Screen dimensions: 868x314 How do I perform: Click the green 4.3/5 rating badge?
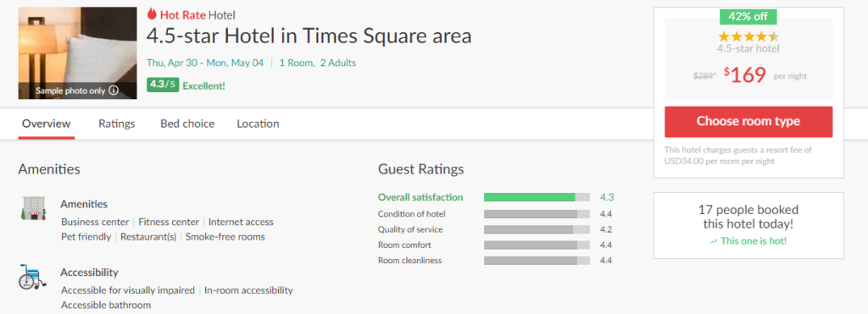[163, 85]
